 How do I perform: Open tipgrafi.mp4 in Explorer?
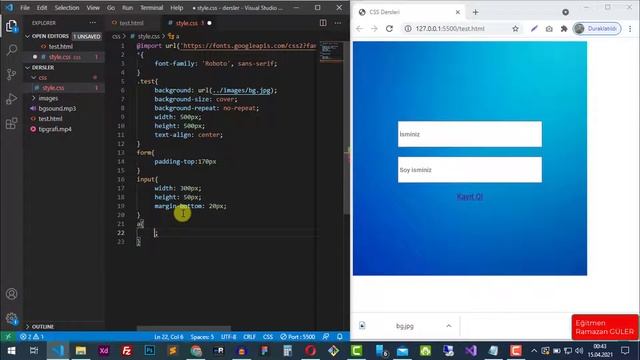coord(55,129)
